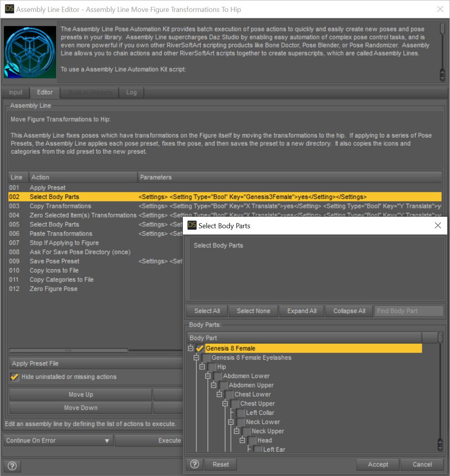Click the Select None button
Viewport: 450px width, 476px height.
[x=253, y=311]
